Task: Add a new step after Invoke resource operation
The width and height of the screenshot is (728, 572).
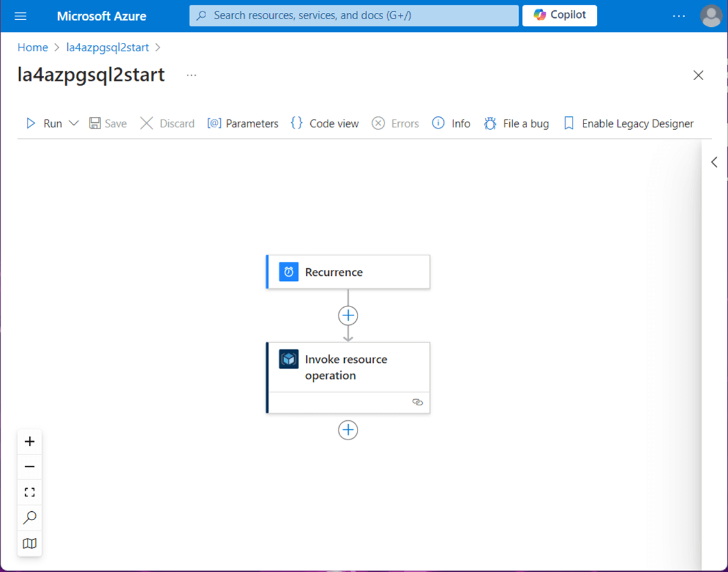Action: coord(348,430)
